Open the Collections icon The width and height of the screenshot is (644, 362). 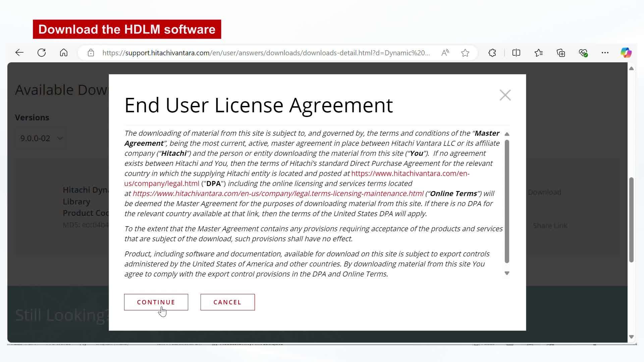tap(561, 53)
